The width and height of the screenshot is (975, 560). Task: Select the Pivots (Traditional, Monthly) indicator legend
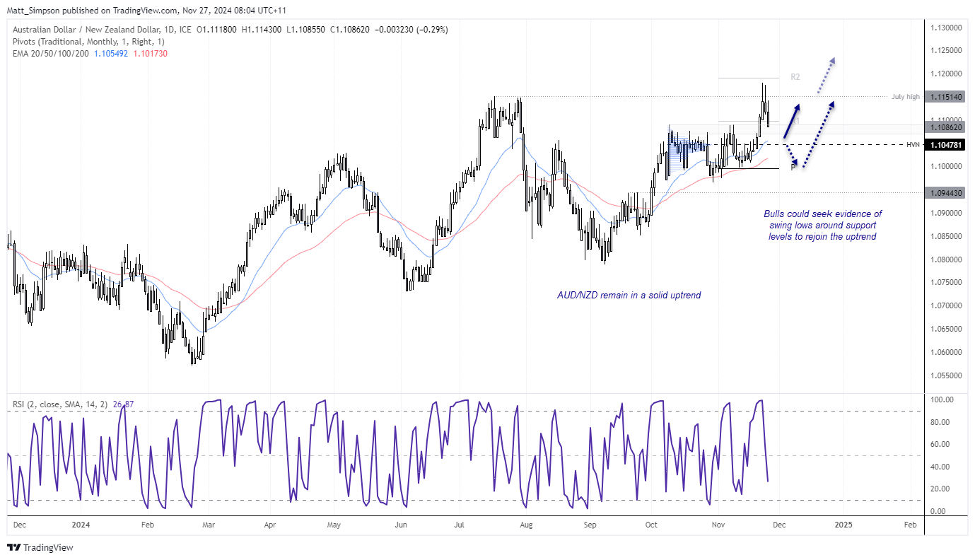pos(88,42)
